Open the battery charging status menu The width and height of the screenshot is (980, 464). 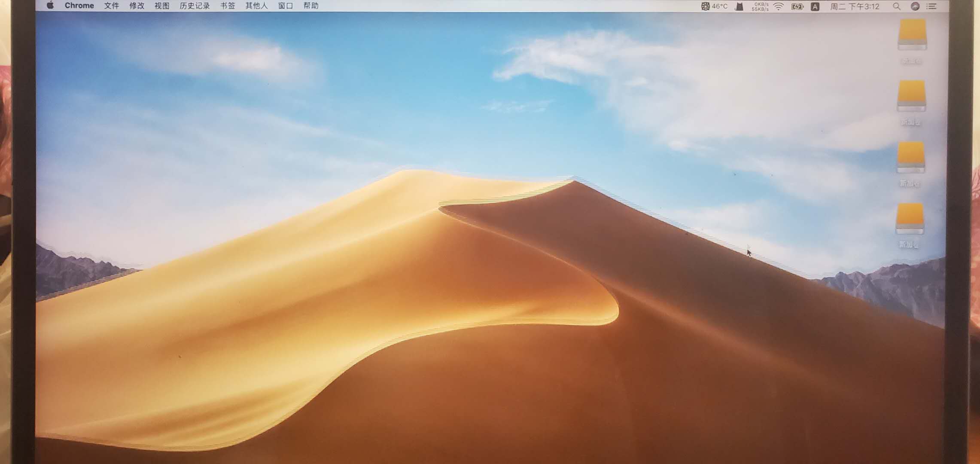point(797,6)
